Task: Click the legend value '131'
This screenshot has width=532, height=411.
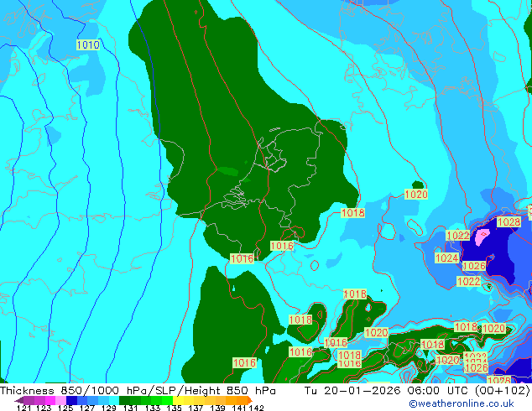Action: pos(130,408)
